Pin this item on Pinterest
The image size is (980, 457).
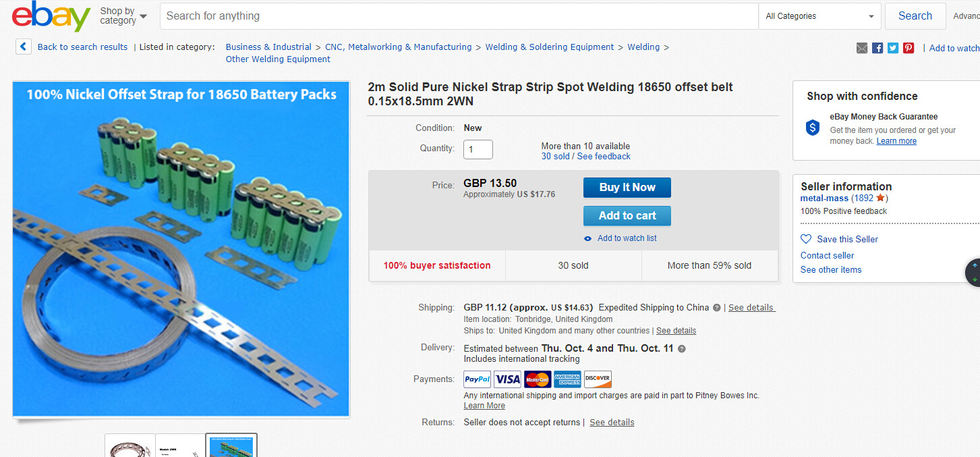tap(909, 48)
